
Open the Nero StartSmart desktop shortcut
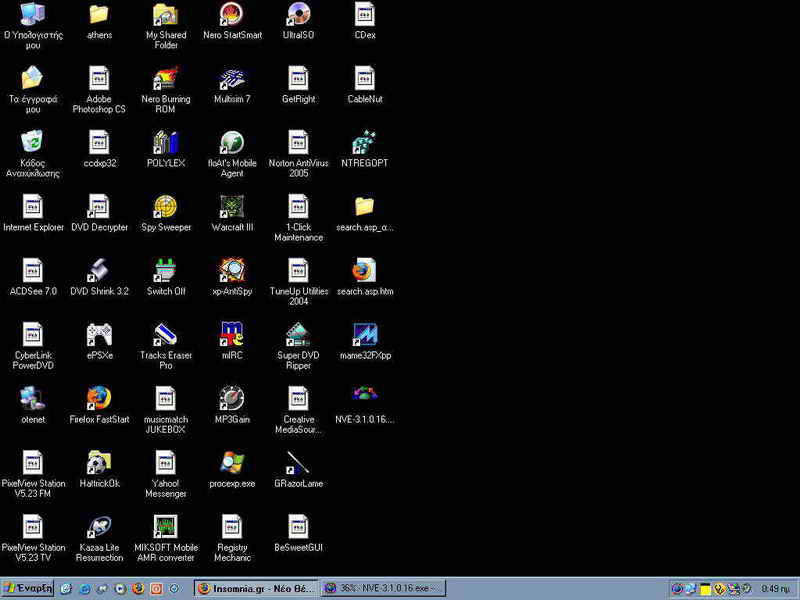[232, 15]
